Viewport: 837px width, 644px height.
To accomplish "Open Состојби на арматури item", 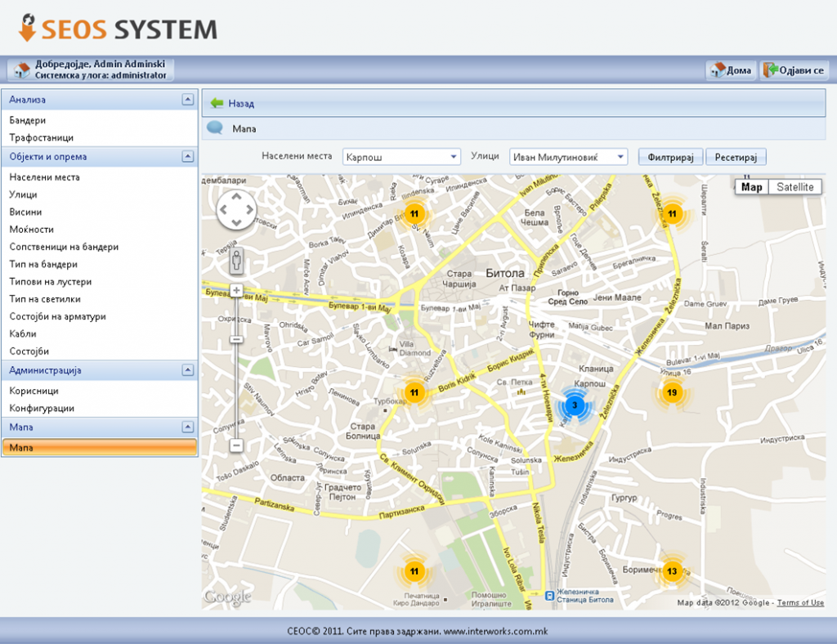I will [58, 316].
